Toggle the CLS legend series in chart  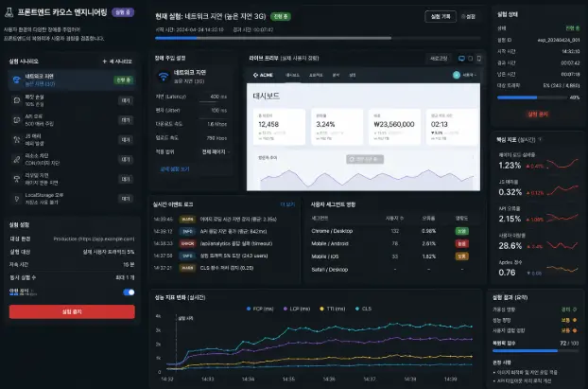point(363,309)
